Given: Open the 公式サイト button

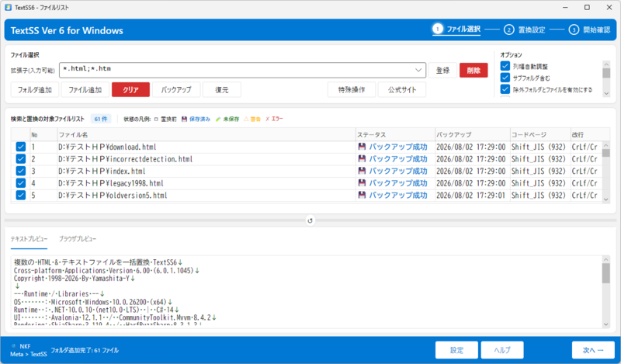Looking at the screenshot, I should pos(402,90).
